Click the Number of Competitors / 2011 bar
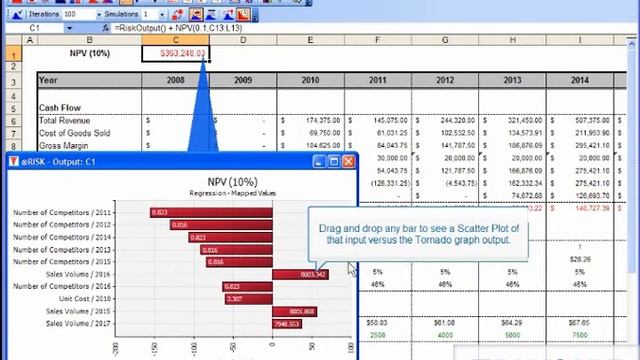 pos(211,212)
